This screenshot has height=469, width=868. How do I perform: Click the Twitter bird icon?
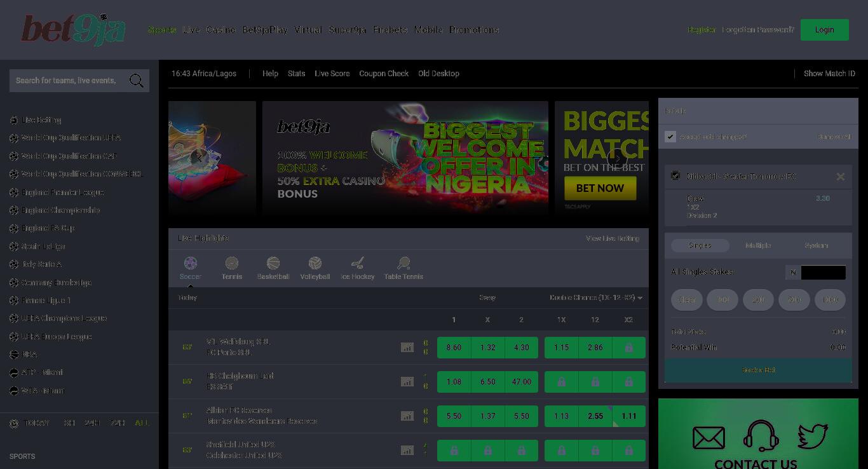pos(813,437)
